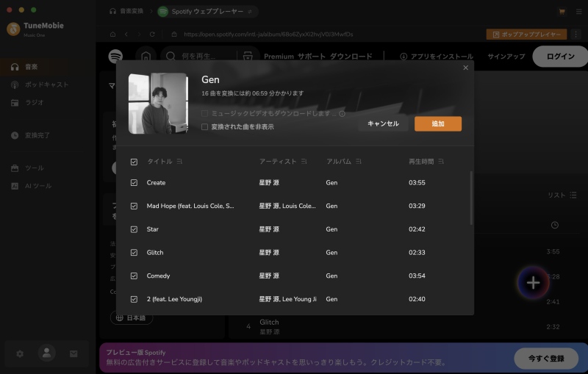Click the Mad Hope track title
This screenshot has height=374, width=588.
pos(190,206)
